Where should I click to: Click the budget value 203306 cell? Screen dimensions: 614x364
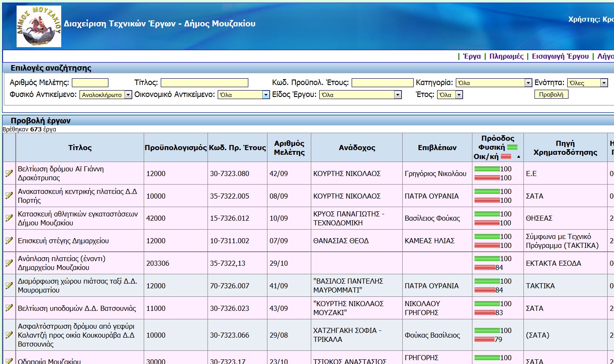click(x=176, y=263)
